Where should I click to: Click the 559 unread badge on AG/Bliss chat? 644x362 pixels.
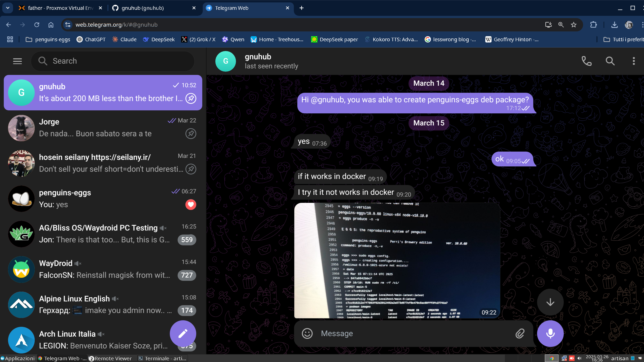coord(187,240)
